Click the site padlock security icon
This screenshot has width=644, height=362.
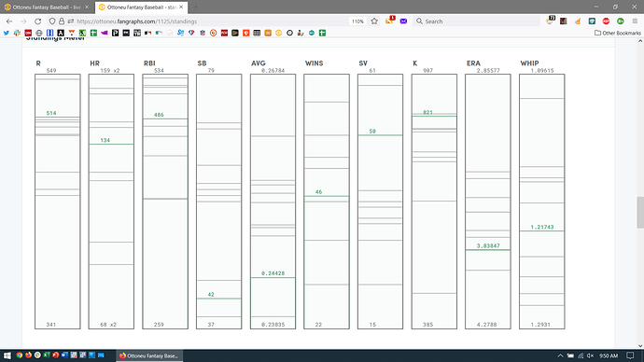(62, 21)
